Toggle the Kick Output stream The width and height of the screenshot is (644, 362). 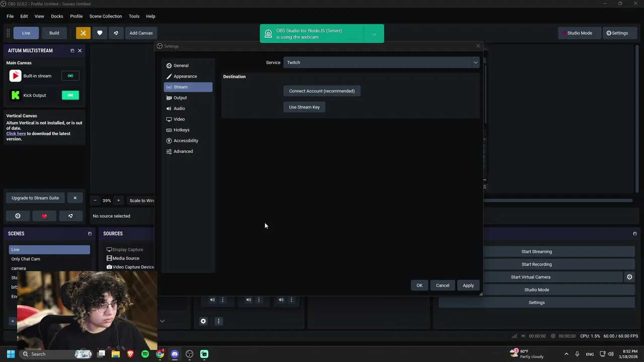tap(70, 95)
